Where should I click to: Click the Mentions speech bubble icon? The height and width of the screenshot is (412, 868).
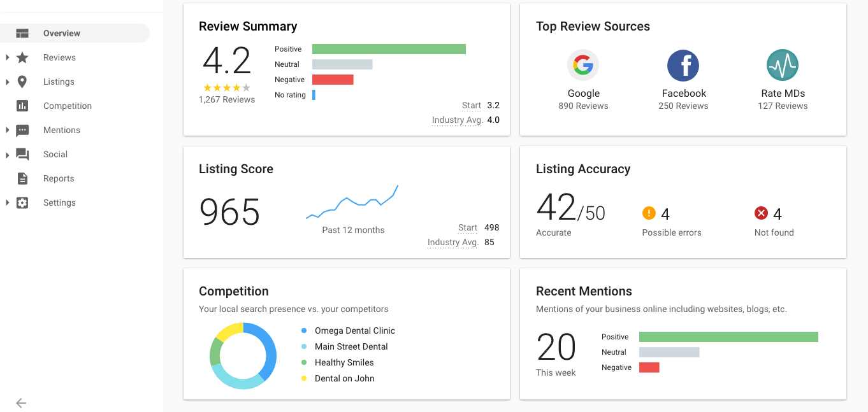pyautogui.click(x=22, y=131)
